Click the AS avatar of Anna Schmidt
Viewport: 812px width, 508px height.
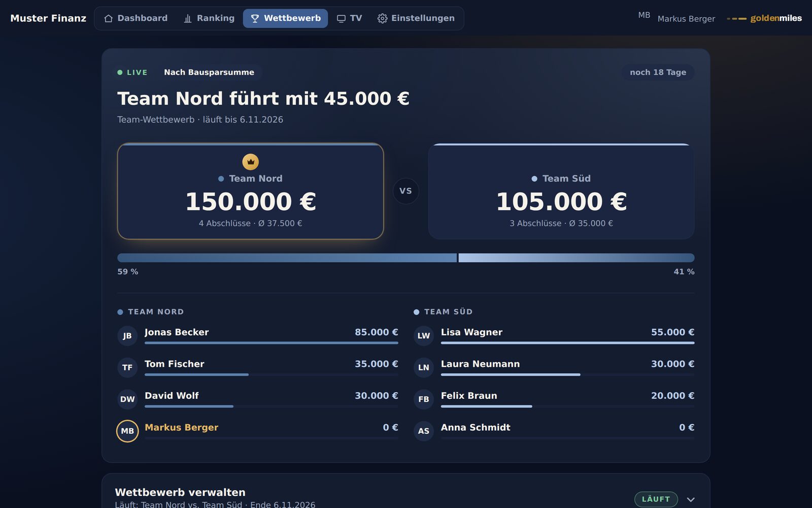pos(424,431)
